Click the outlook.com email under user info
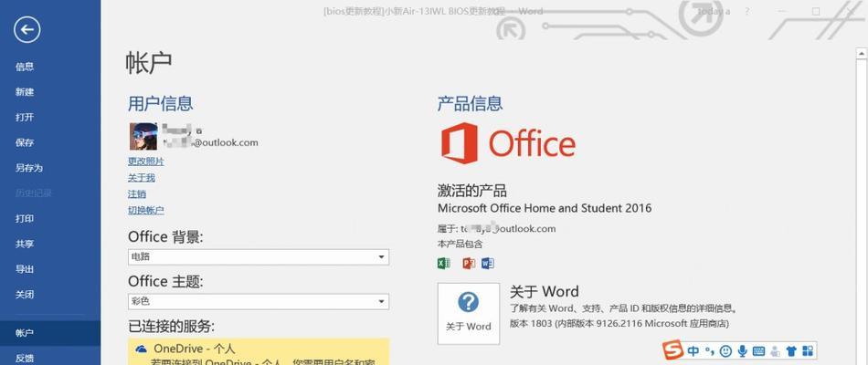The width and height of the screenshot is (868, 365). coord(210,142)
